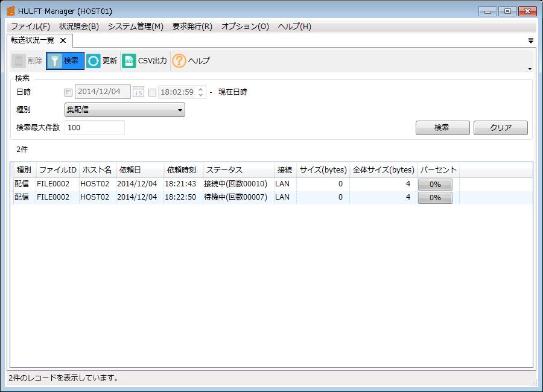The width and height of the screenshot is (543, 392).
Task: Click the クリア button
Action: point(501,128)
